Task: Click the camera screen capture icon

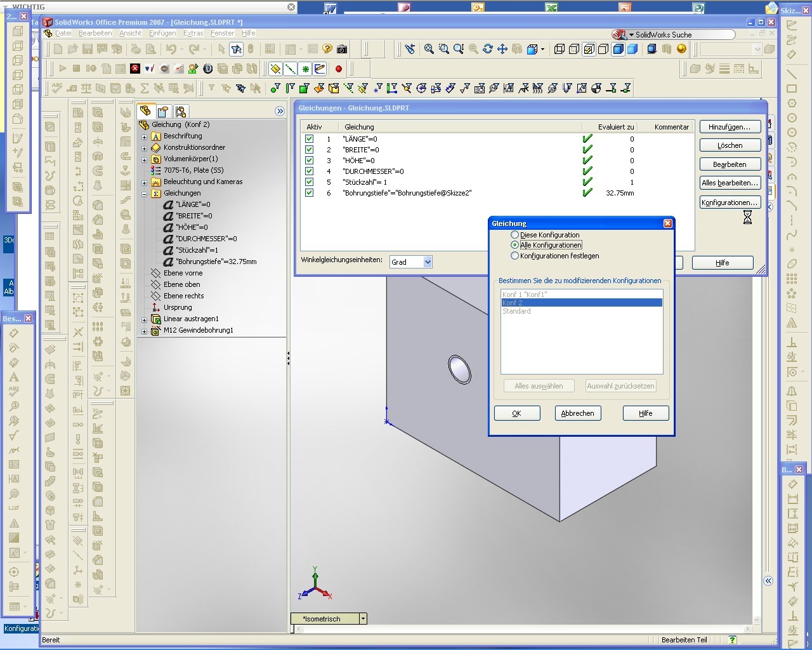Action: [342, 49]
